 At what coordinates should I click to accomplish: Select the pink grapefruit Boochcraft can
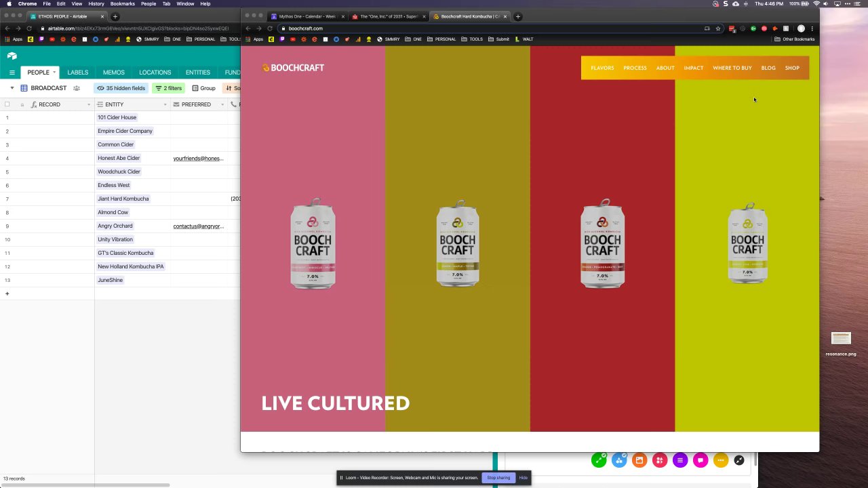(x=313, y=244)
